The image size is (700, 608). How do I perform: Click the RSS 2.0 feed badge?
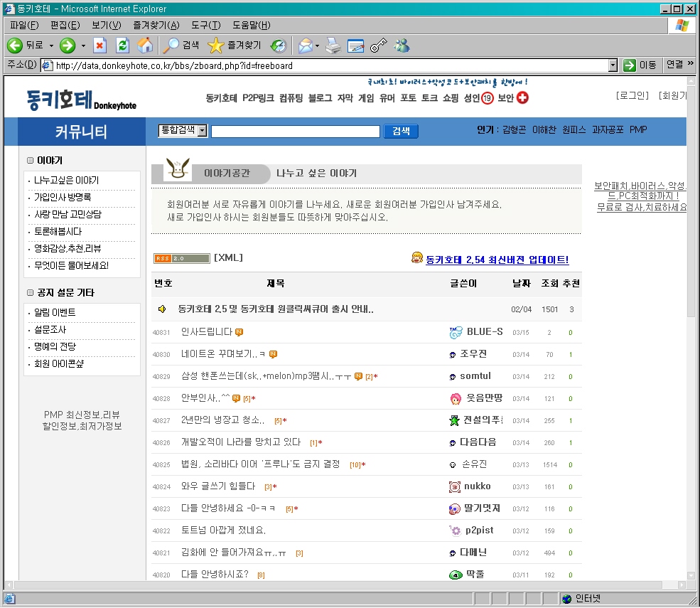181,258
